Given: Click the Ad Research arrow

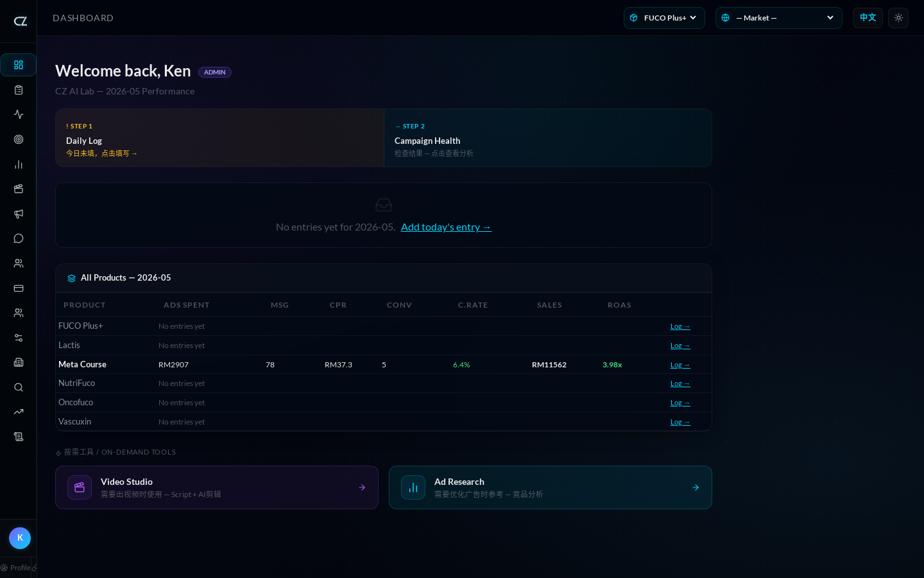Looking at the screenshot, I should coord(696,487).
